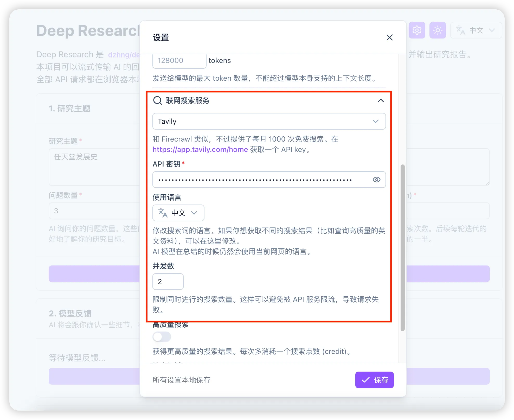This screenshot has width=514, height=420.
Task: Click the 联网搜索服务 section title
Action: pyautogui.click(x=188, y=100)
